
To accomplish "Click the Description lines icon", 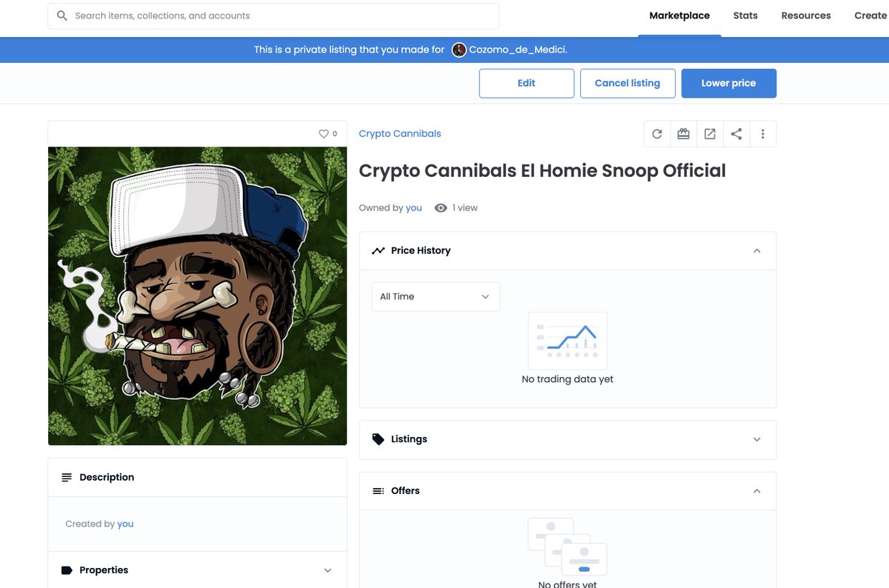I will point(67,478).
